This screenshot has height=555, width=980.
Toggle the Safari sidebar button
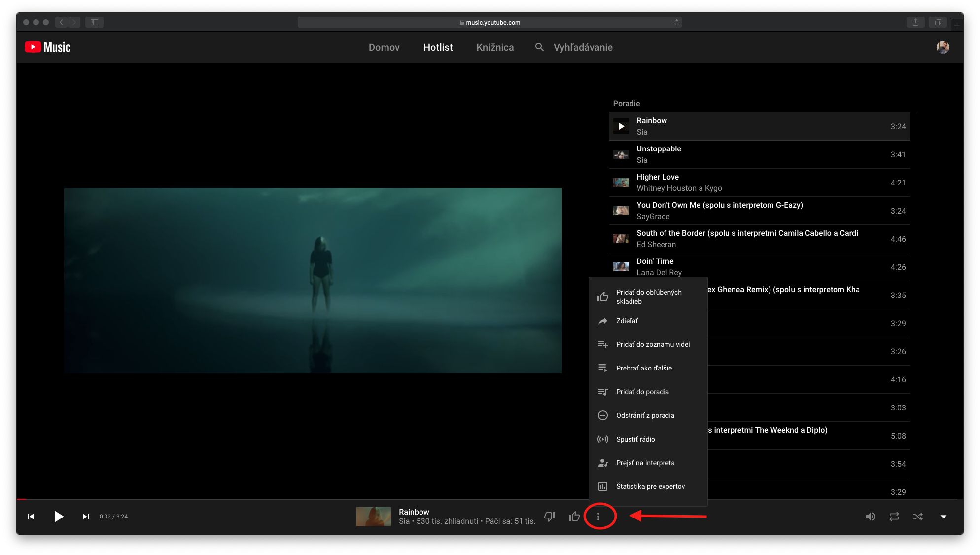click(x=94, y=22)
